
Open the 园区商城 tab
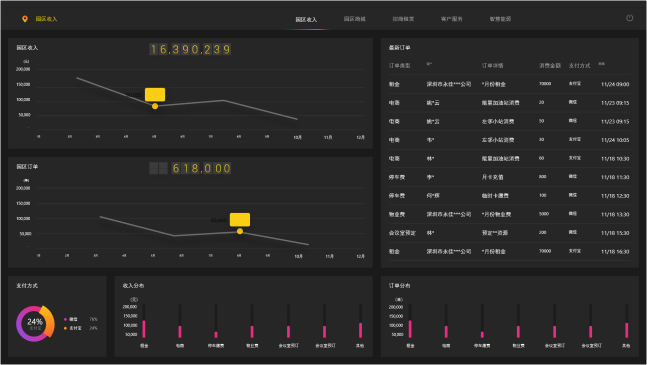[355, 19]
